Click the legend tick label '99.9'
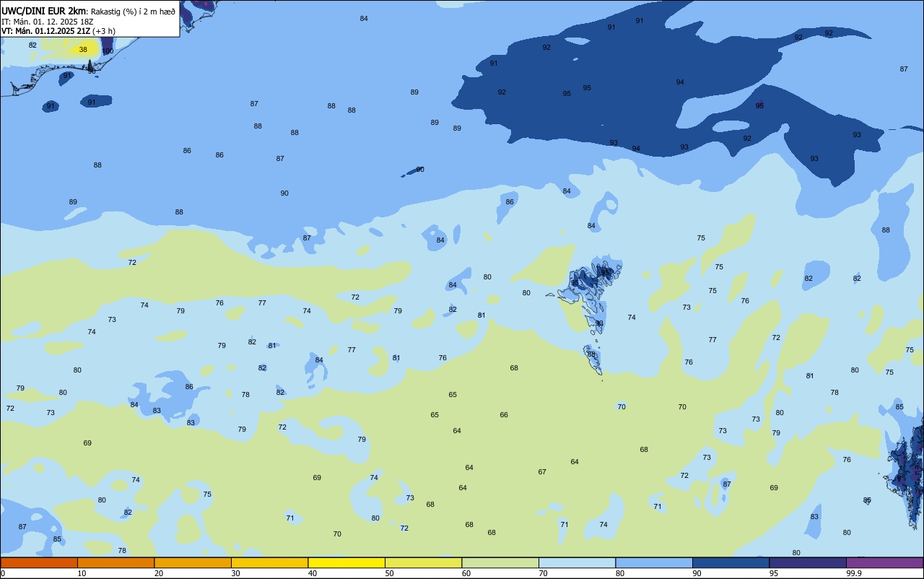The image size is (924, 579). tap(854, 573)
